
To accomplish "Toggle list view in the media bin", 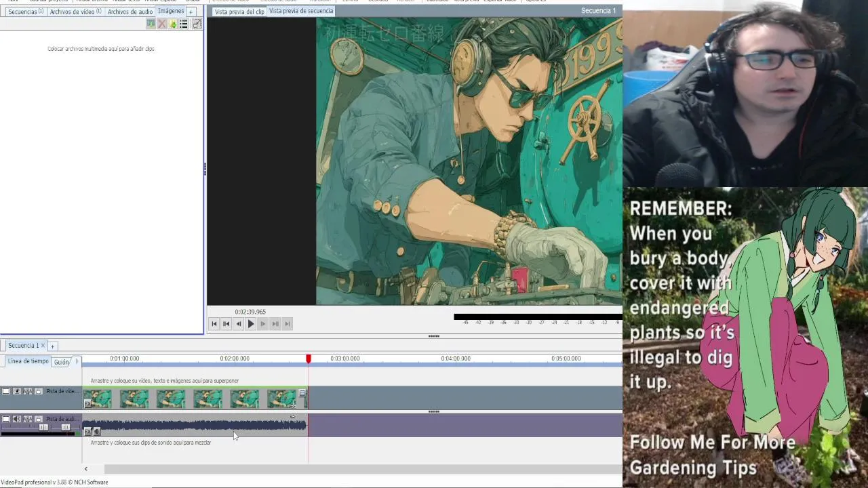I will (x=184, y=24).
